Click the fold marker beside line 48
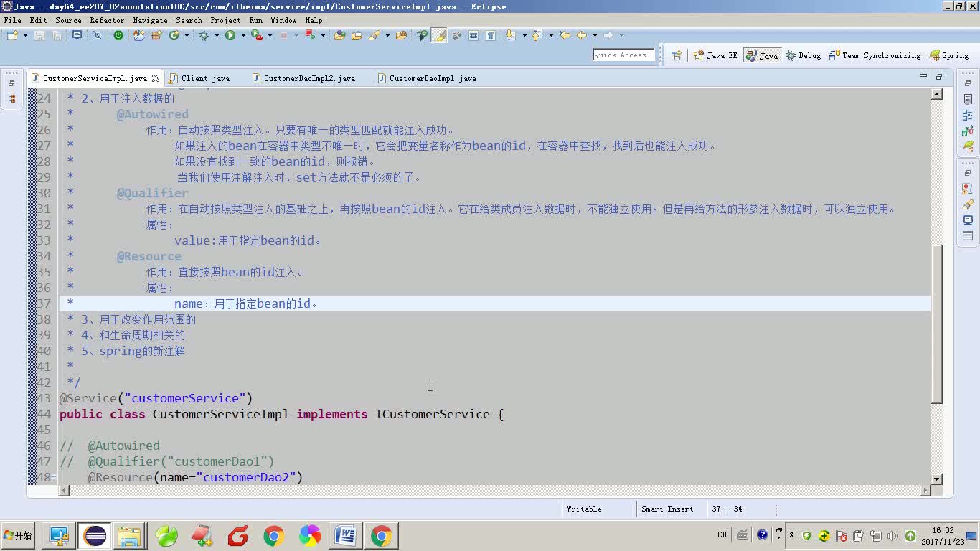The image size is (980, 551). (x=55, y=478)
